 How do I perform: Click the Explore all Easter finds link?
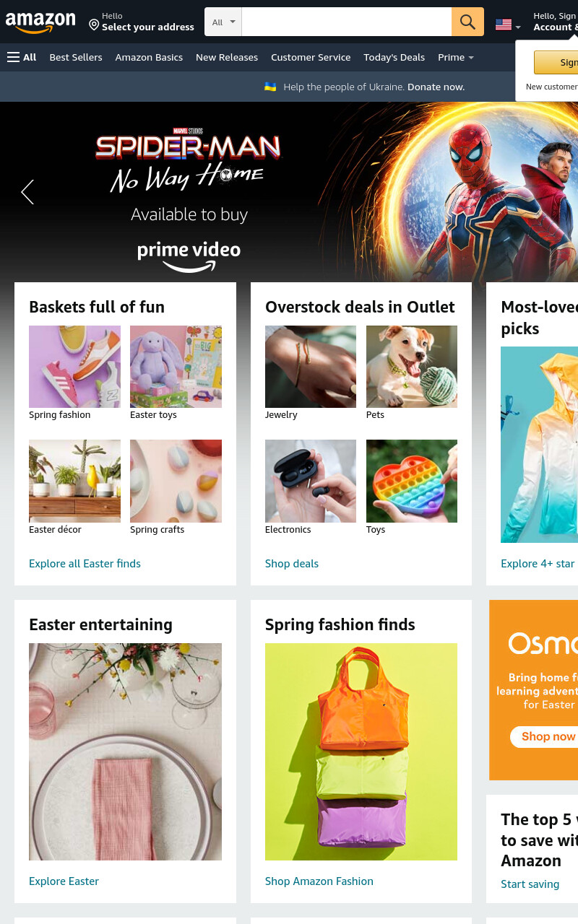pyautogui.click(x=85, y=563)
